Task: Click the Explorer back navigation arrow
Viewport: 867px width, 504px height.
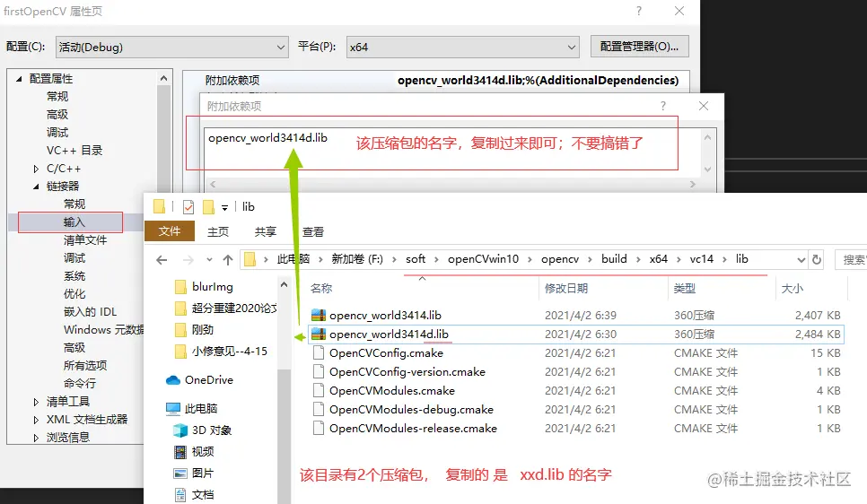Action: 162,260
